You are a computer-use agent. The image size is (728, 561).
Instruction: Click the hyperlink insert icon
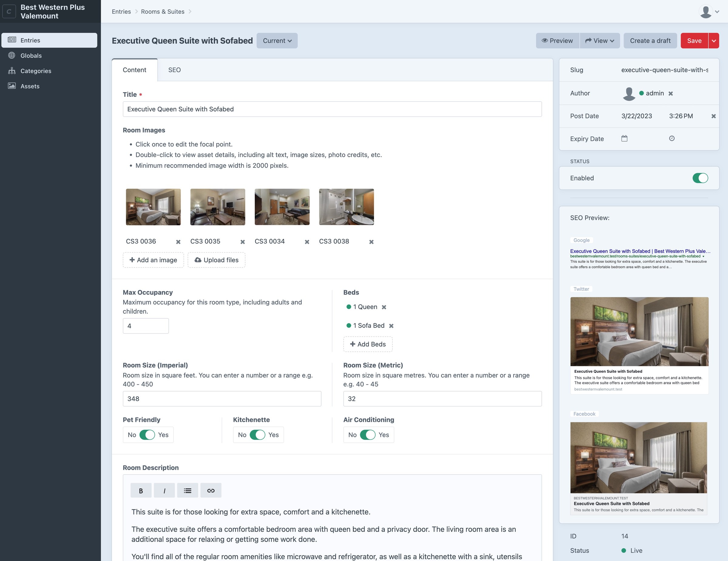tap(211, 490)
